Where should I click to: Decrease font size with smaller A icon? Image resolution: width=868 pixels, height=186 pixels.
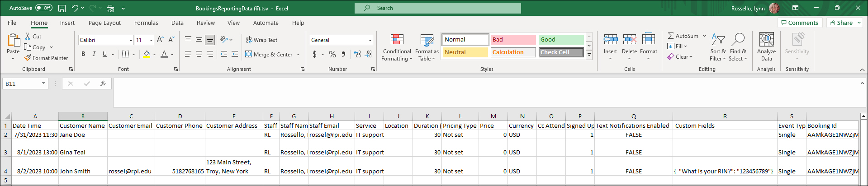(171, 40)
